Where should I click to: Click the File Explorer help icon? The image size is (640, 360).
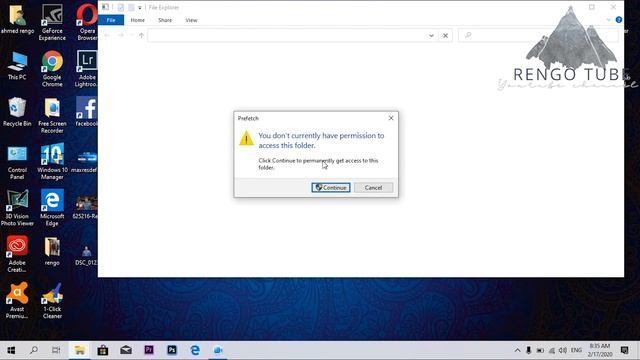[x=619, y=20]
